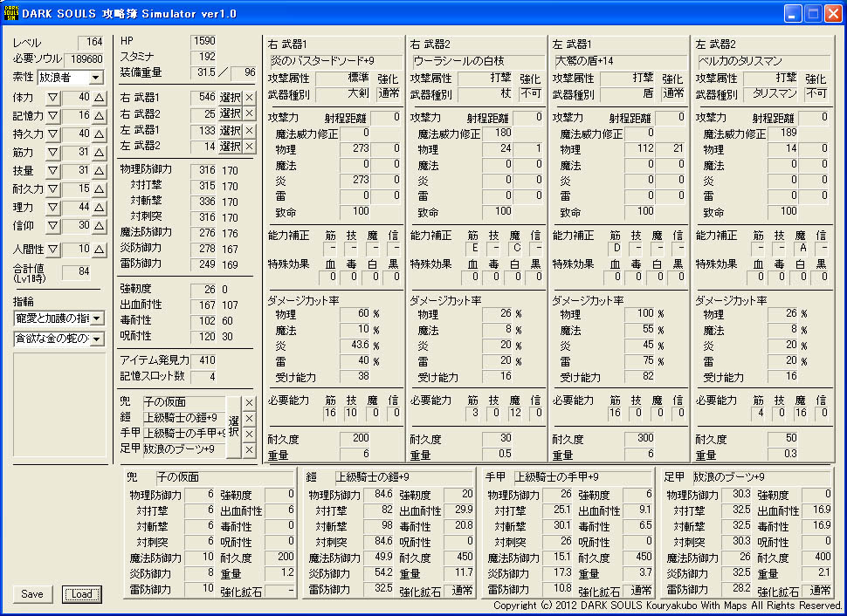Decrease 人間性 with the down arrow
847x616 pixels.
click(52, 250)
